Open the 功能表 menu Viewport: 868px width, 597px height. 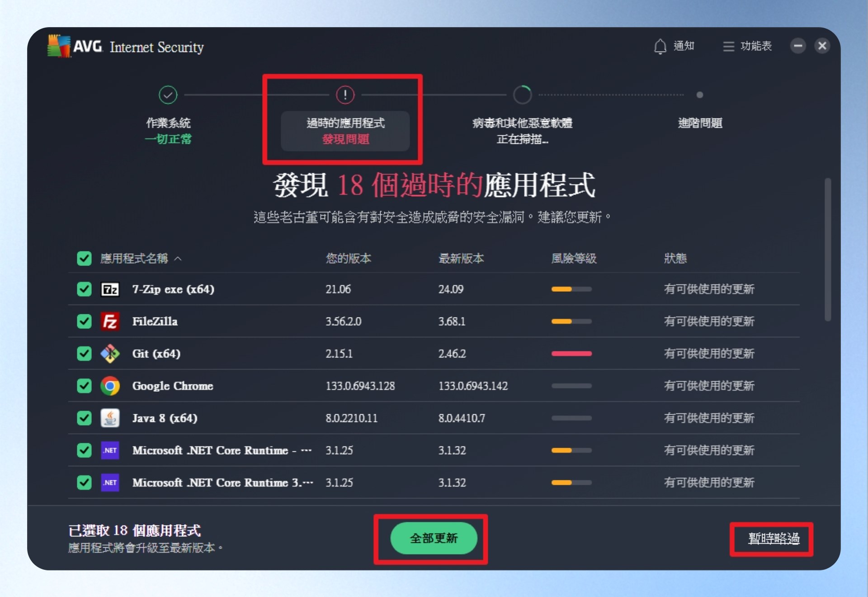pyautogui.click(x=747, y=46)
